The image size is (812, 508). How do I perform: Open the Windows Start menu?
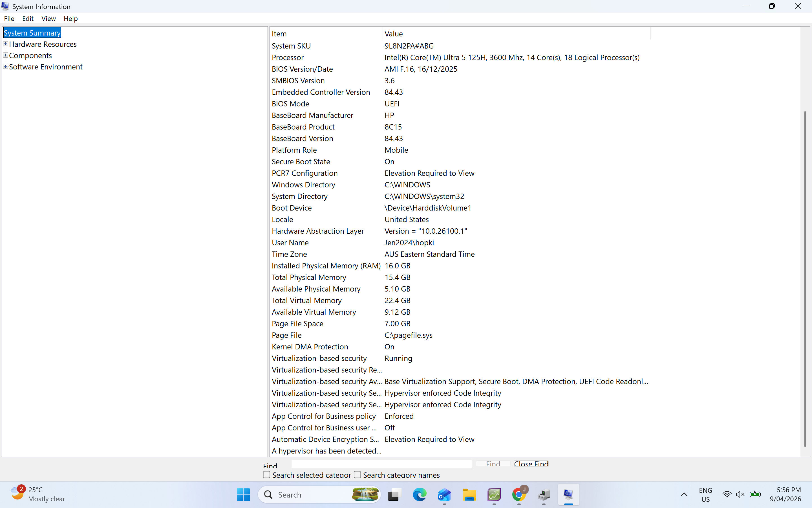point(243,494)
